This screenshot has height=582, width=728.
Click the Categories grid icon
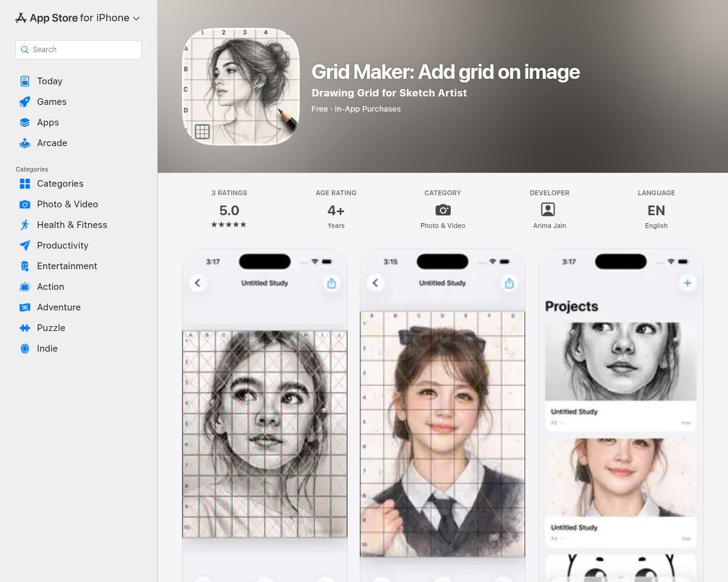tap(25, 184)
